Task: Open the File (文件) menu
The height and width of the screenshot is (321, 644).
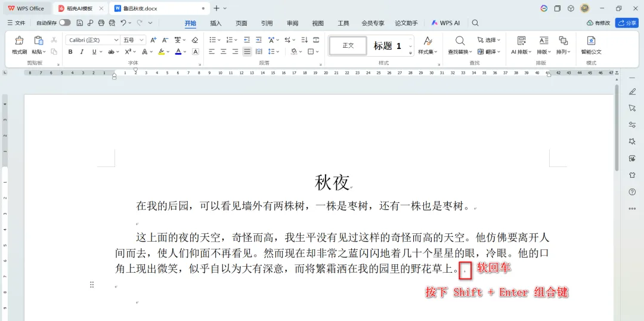Action: pyautogui.click(x=17, y=23)
